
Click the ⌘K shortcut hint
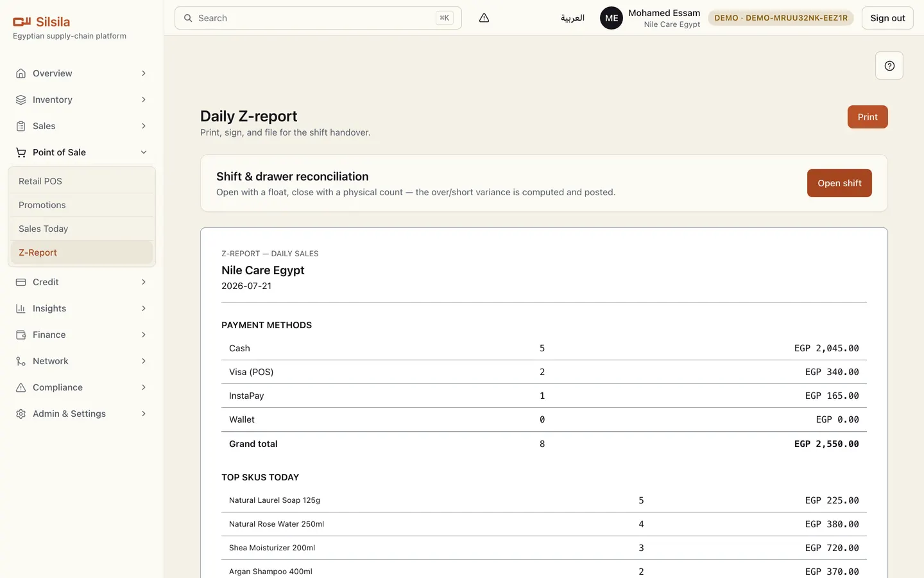pyautogui.click(x=444, y=18)
